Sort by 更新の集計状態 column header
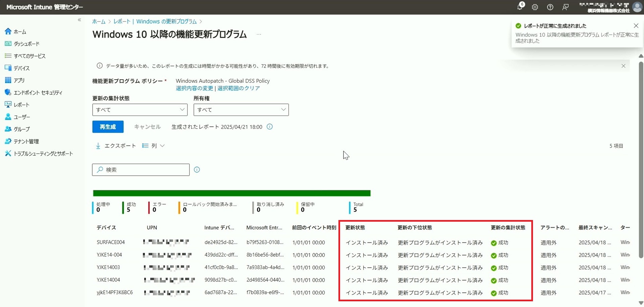Screen dimensions: 644x307 (x=508, y=228)
